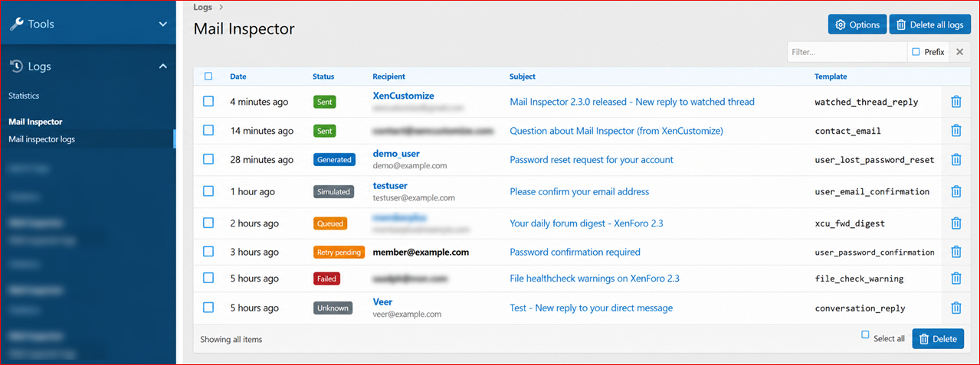The image size is (980, 365).
Task: Open 'Test - New reply to your direct message'
Action: [591, 308]
